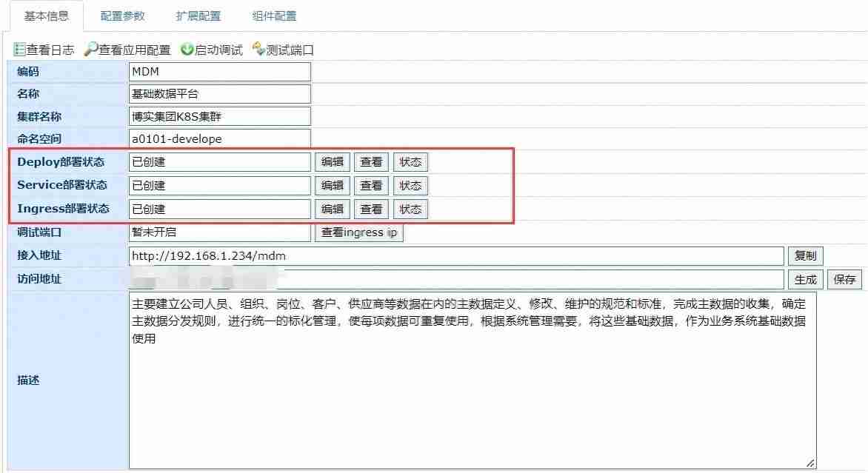Save the access address with 保存

coord(844,280)
